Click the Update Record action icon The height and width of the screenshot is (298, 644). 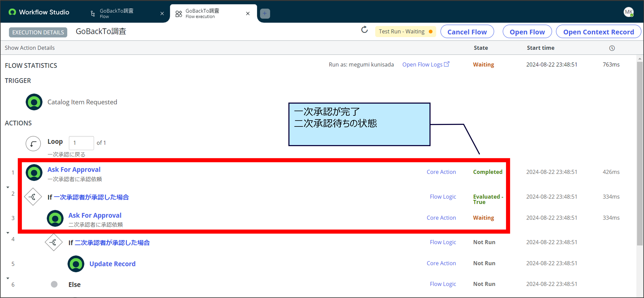(76, 264)
